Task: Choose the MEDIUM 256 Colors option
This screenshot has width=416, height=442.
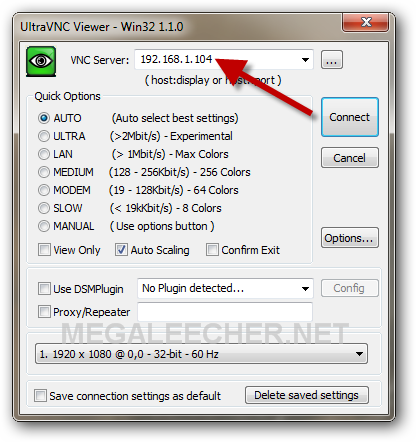Action: point(44,172)
